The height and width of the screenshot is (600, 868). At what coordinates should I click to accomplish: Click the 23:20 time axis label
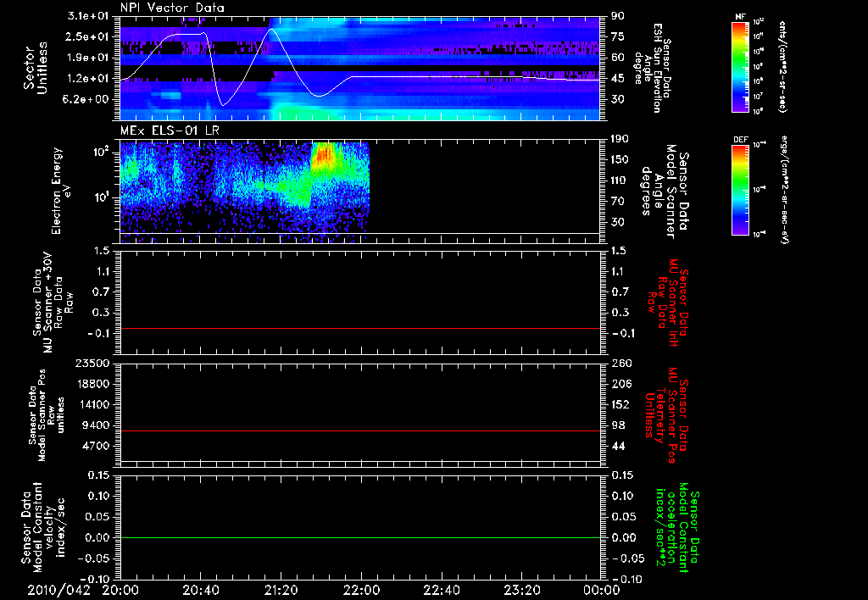[x=521, y=590]
